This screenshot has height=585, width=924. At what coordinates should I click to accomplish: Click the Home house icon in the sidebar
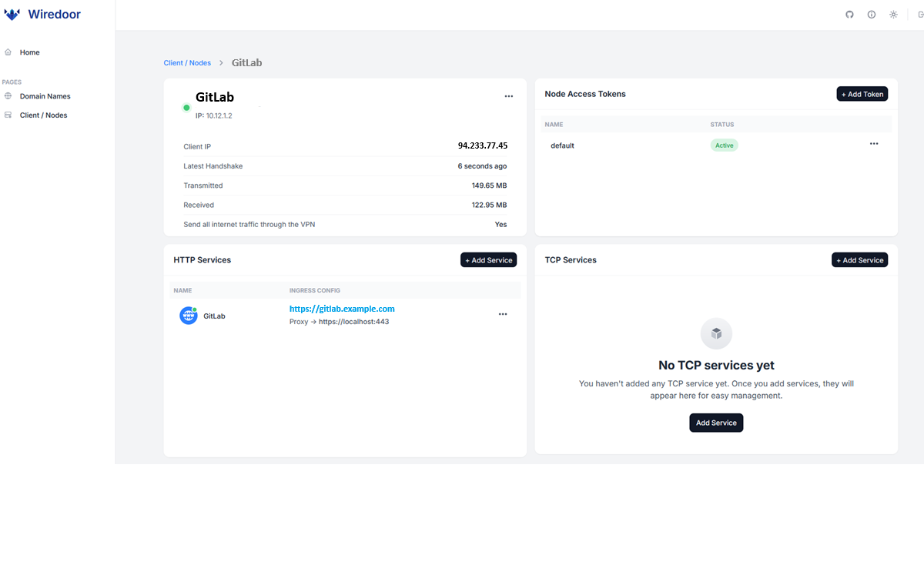click(8, 52)
